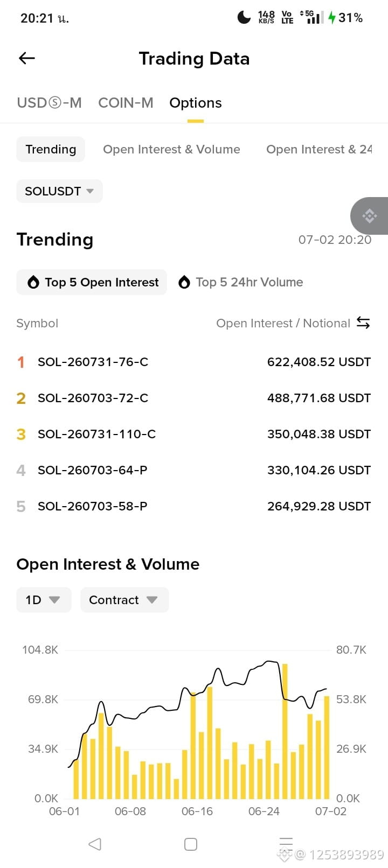Screen dimensions: 388x868
Task: Toggle to Top 5 Open Interest list
Action: (x=92, y=282)
